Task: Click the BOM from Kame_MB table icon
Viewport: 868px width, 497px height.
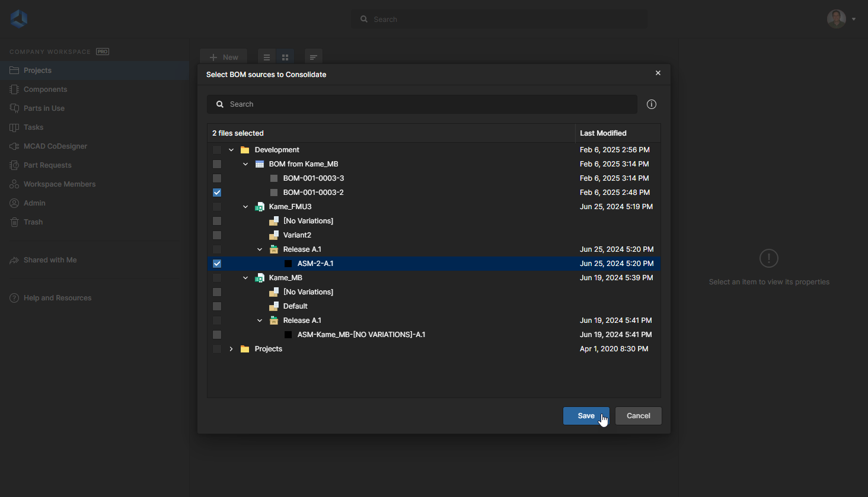Action: click(260, 164)
